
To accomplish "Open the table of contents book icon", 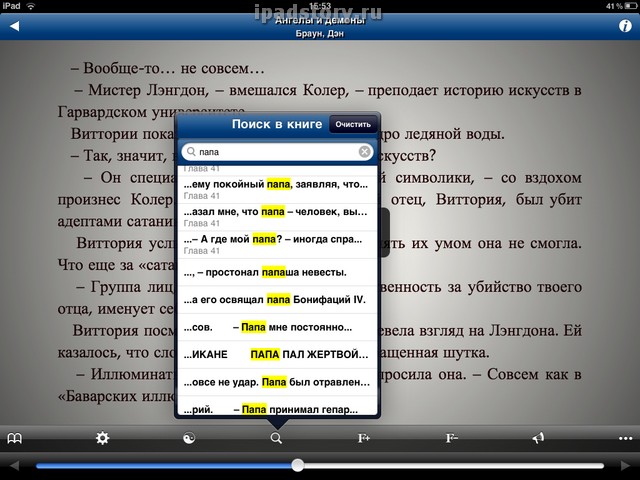I will (x=15, y=439).
